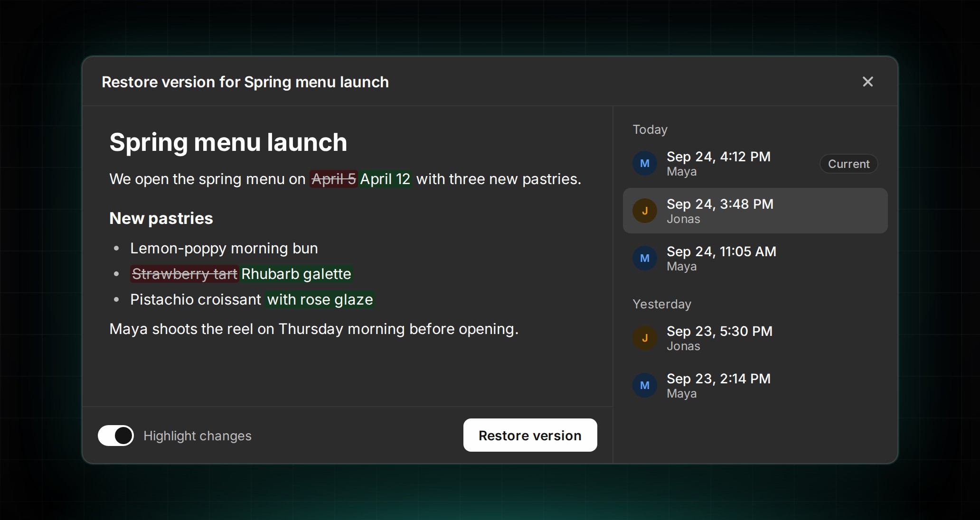Click the added 'with rose glaze' text

pos(320,299)
